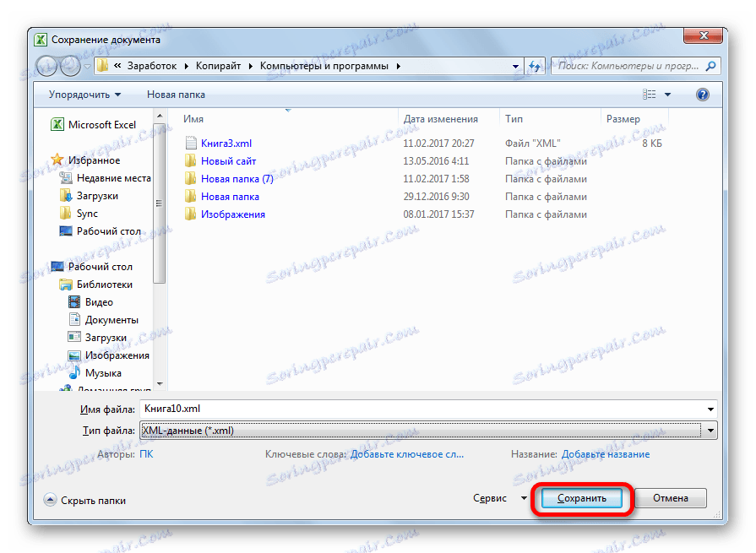Click the Back navigation arrow button
The width and height of the screenshot is (756, 553).
47,66
